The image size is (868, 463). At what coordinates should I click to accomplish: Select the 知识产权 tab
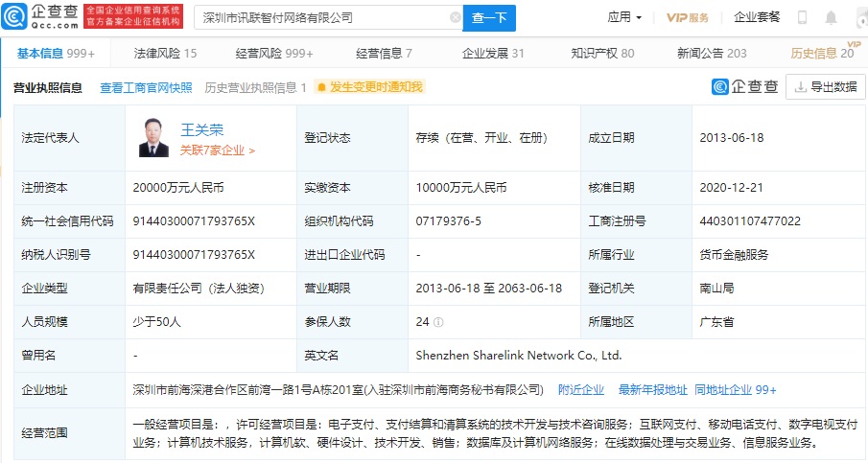602,53
